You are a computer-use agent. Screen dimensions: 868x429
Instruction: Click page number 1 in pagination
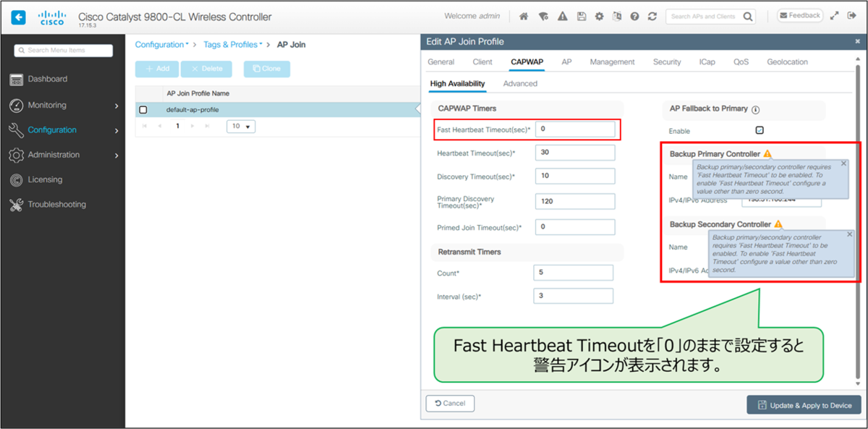(177, 126)
